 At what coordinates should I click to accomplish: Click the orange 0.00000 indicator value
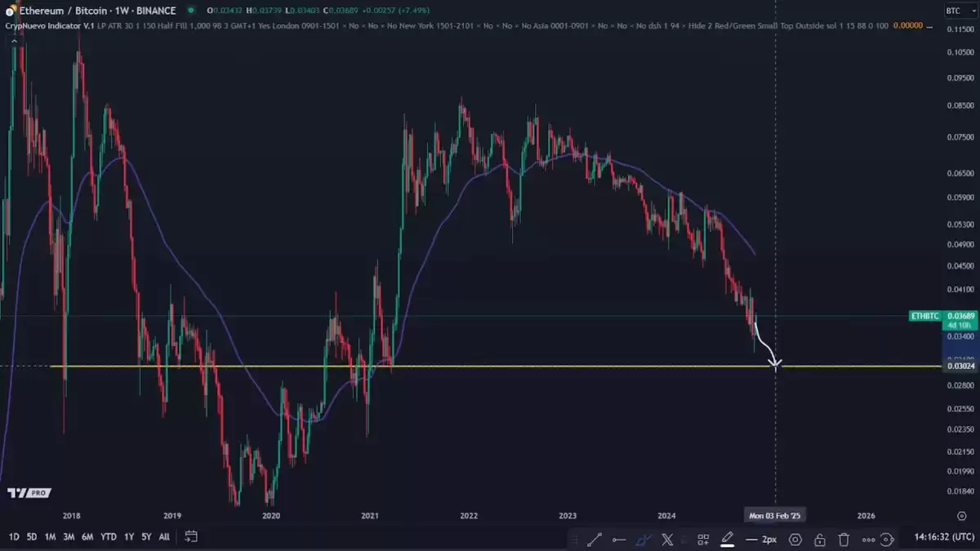coord(908,25)
